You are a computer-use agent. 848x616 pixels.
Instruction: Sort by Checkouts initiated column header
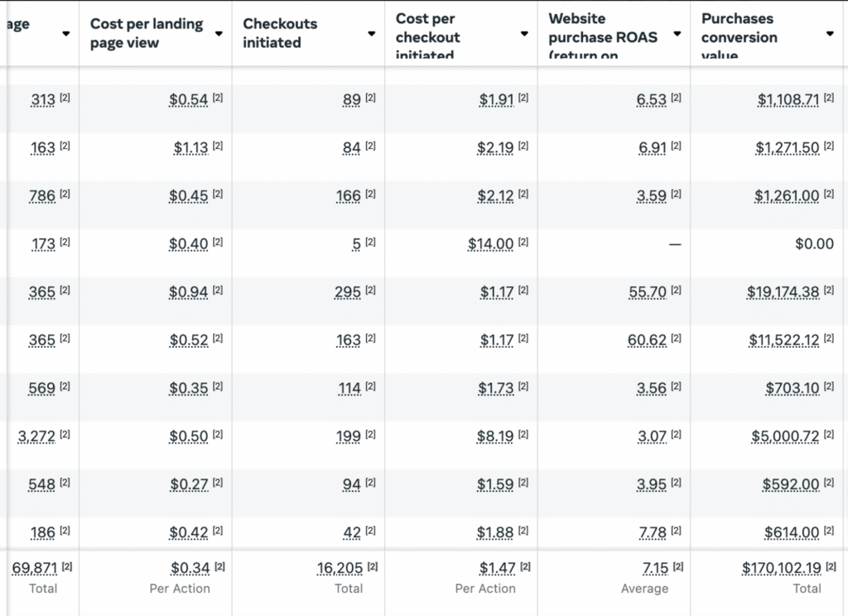coord(280,33)
